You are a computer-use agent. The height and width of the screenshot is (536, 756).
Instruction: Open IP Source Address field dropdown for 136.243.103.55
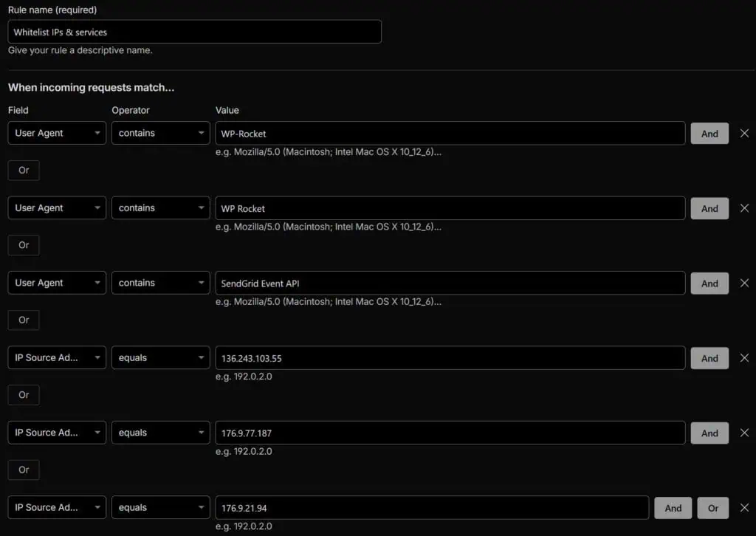(57, 358)
